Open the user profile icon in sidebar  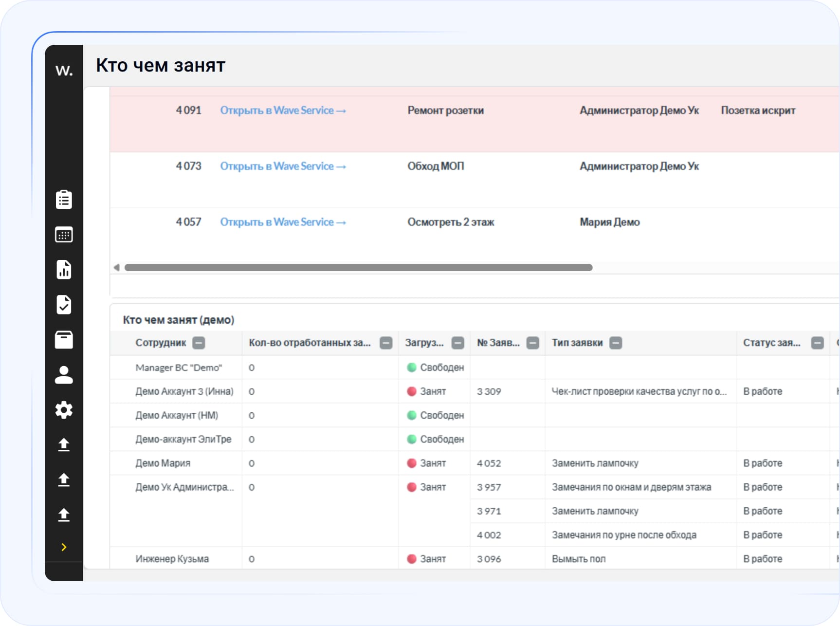click(64, 375)
